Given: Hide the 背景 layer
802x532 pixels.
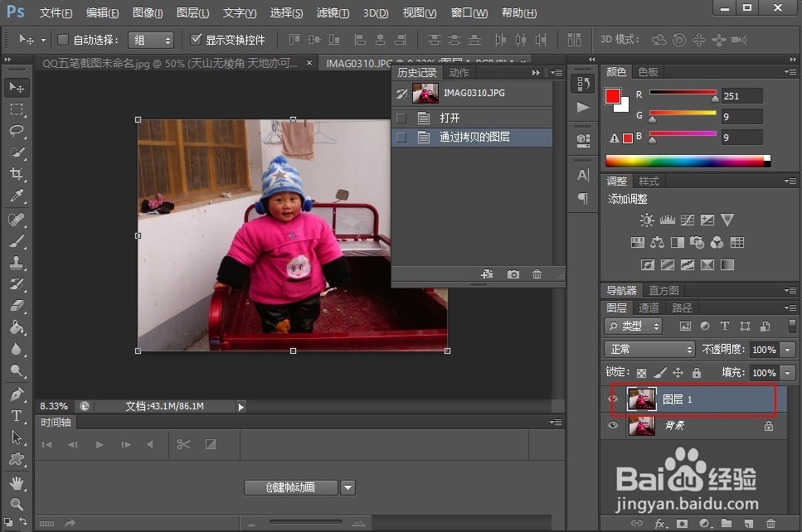Looking at the screenshot, I should pyautogui.click(x=612, y=426).
